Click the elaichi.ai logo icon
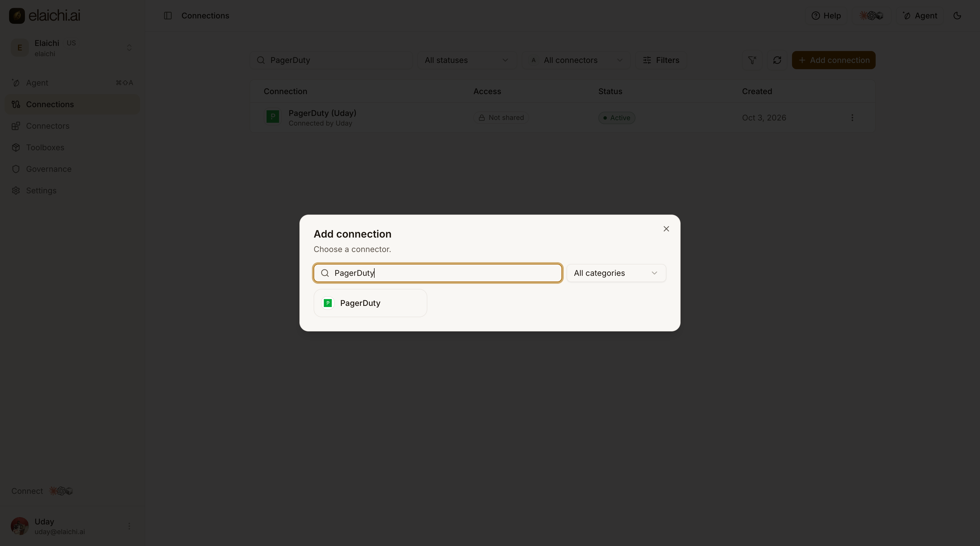 click(x=17, y=16)
